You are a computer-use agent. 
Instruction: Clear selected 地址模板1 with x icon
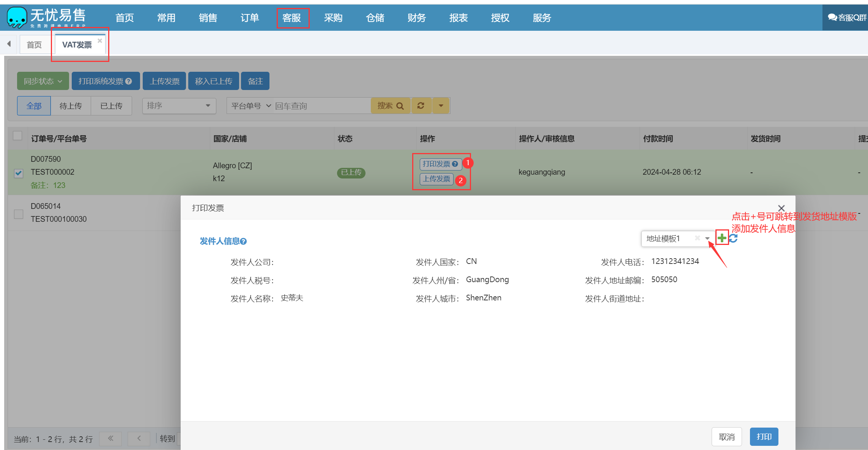pyautogui.click(x=697, y=238)
